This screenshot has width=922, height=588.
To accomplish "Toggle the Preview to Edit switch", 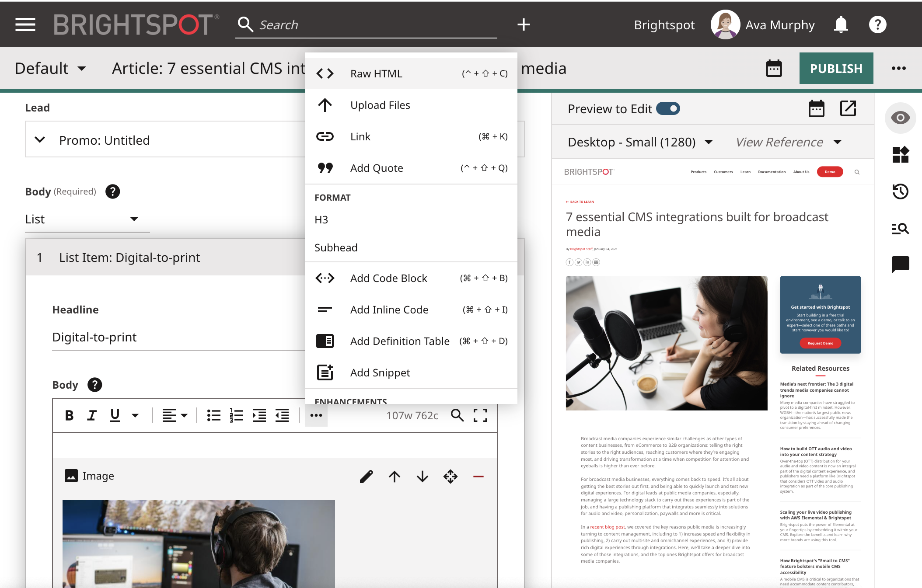I will point(668,108).
